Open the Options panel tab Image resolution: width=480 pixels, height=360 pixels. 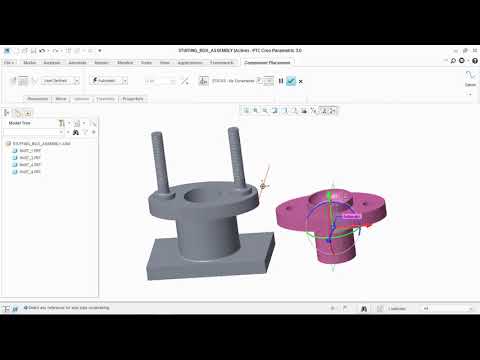82,99
